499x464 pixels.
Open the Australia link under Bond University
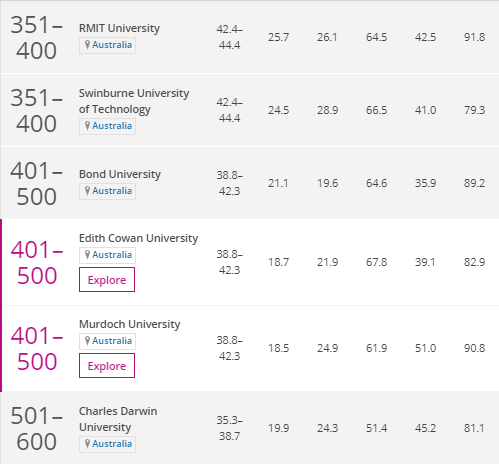112,191
